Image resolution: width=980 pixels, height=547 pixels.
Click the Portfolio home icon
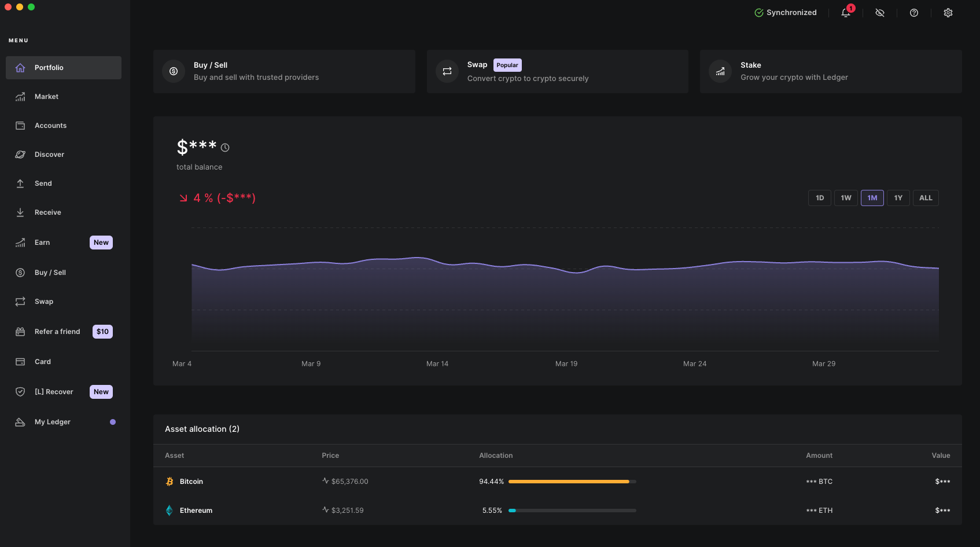20,68
